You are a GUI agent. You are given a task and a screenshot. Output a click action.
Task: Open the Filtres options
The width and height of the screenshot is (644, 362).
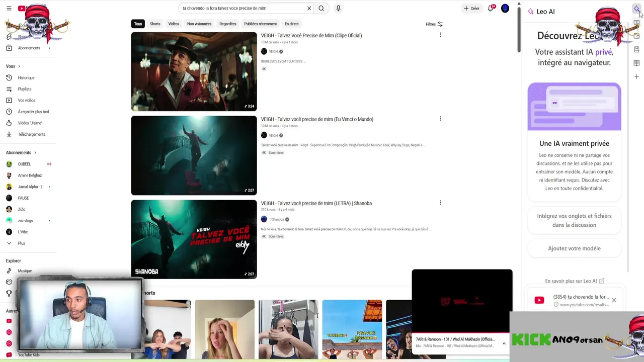click(x=434, y=24)
